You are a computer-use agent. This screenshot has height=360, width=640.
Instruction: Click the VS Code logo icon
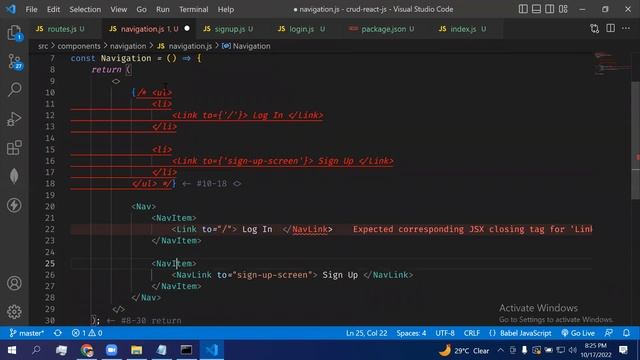[x=11, y=9]
